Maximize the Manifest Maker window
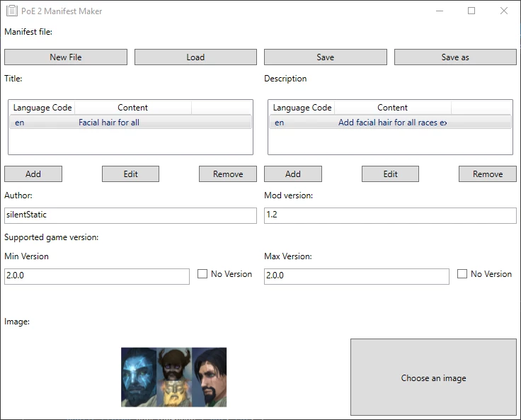521x420 pixels. pyautogui.click(x=471, y=11)
